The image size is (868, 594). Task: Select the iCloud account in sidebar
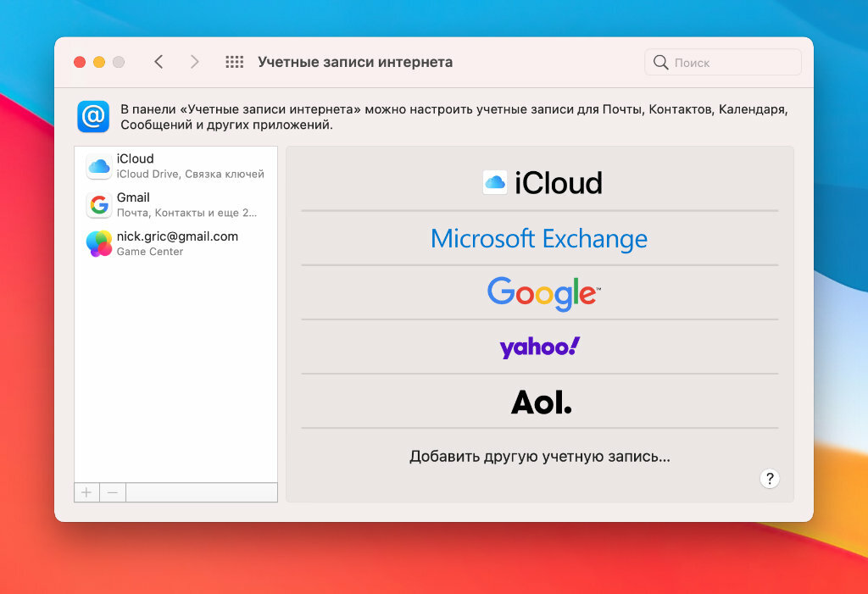point(176,166)
